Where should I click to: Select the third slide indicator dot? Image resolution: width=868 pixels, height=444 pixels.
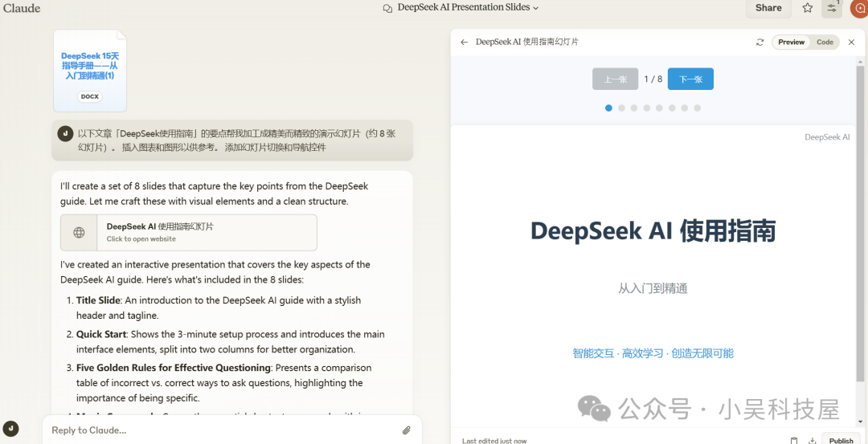634,108
